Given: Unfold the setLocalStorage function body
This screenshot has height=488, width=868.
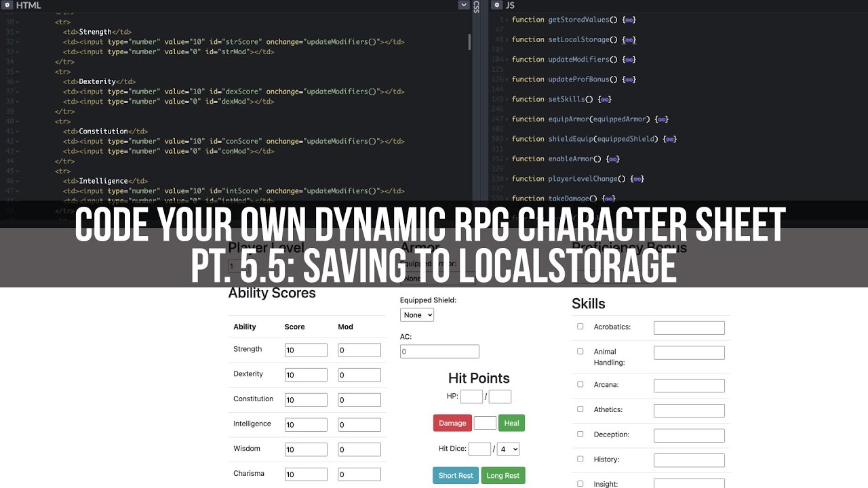Looking at the screenshot, I should tap(629, 39).
